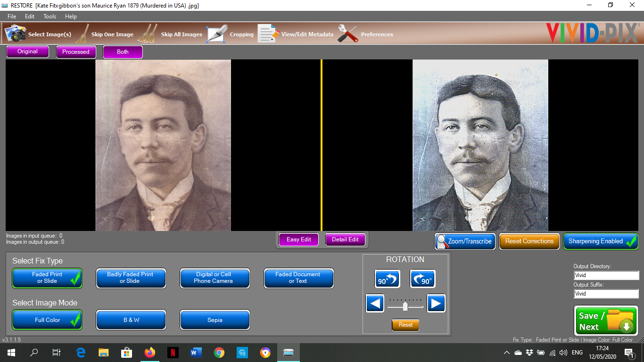Nudge rotation left with arrow button
This screenshot has width=644, height=362.
coord(375,303)
